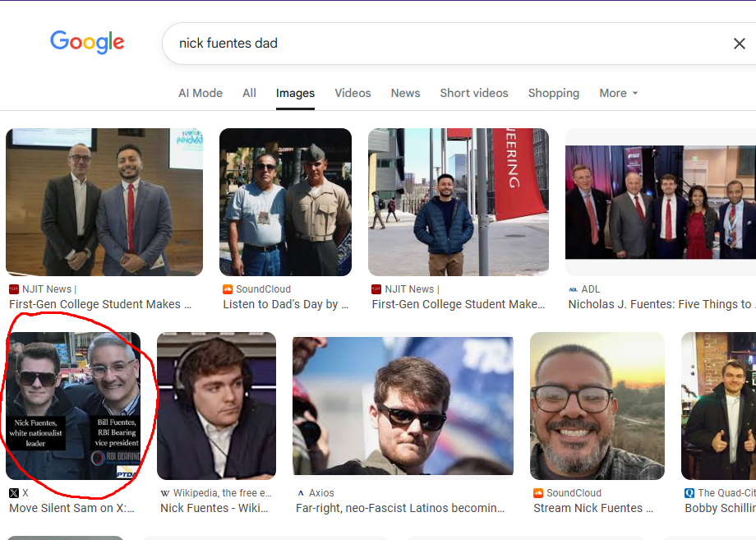
Task: Open thumbnail of man with Marine in uniform
Action: click(285, 202)
